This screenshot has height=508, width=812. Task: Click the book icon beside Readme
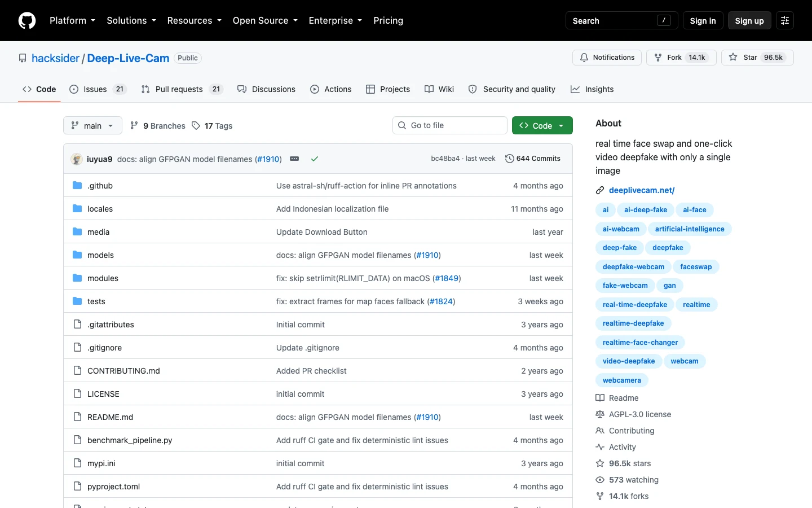point(600,398)
